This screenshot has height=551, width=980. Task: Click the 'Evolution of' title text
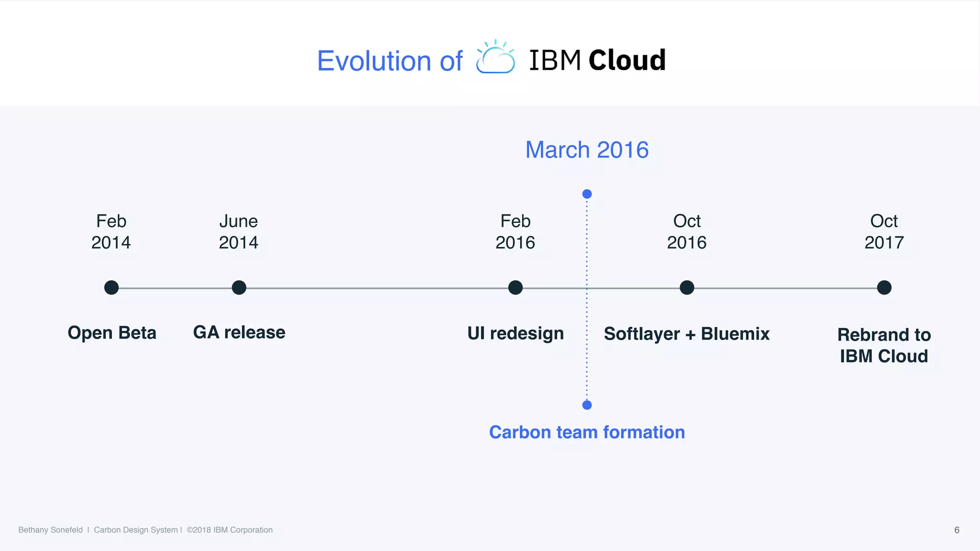point(390,61)
